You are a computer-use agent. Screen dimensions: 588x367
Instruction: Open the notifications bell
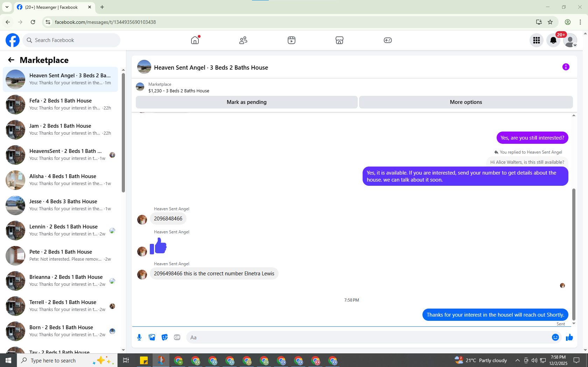pyautogui.click(x=553, y=40)
